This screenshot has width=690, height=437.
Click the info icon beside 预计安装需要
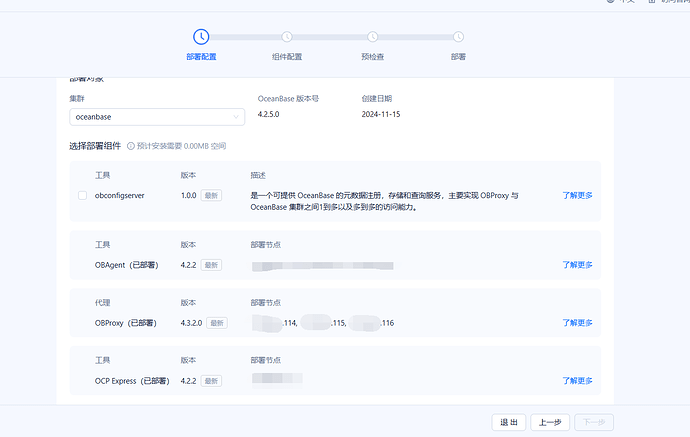(x=131, y=146)
